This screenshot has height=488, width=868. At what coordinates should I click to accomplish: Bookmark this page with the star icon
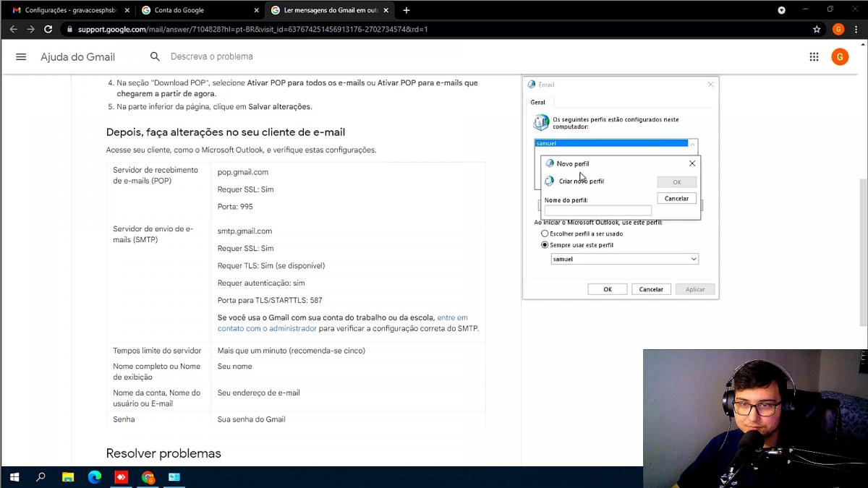tap(817, 29)
